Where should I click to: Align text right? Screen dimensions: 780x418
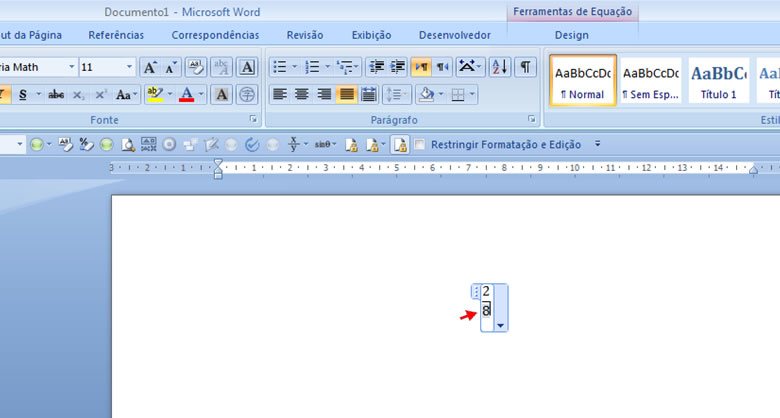coord(324,95)
